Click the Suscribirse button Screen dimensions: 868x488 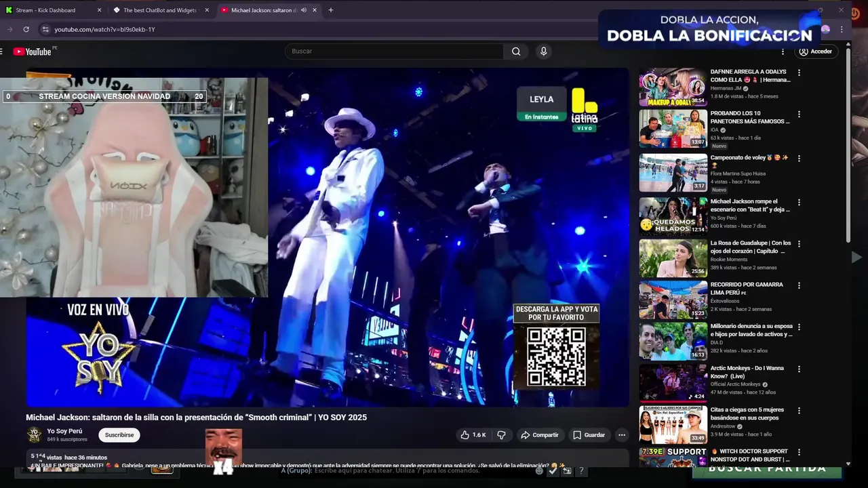[x=119, y=435]
